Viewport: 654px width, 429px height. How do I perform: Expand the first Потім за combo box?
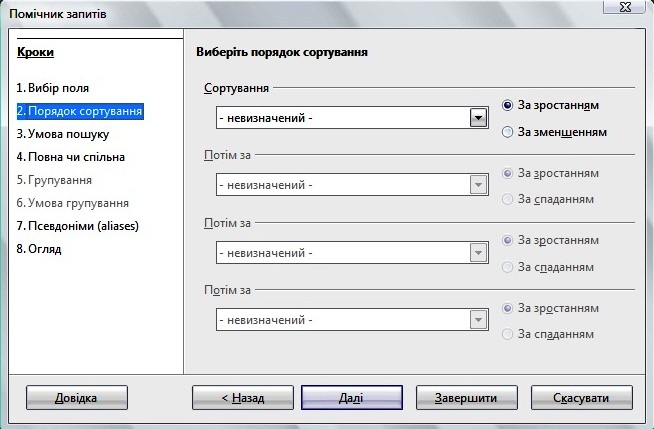[478, 185]
